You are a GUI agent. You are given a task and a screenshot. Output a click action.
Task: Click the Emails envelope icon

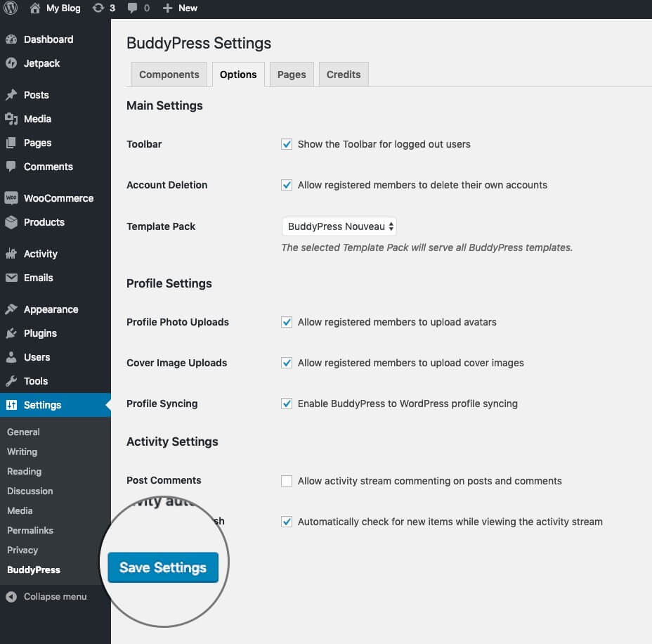pyautogui.click(x=11, y=278)
